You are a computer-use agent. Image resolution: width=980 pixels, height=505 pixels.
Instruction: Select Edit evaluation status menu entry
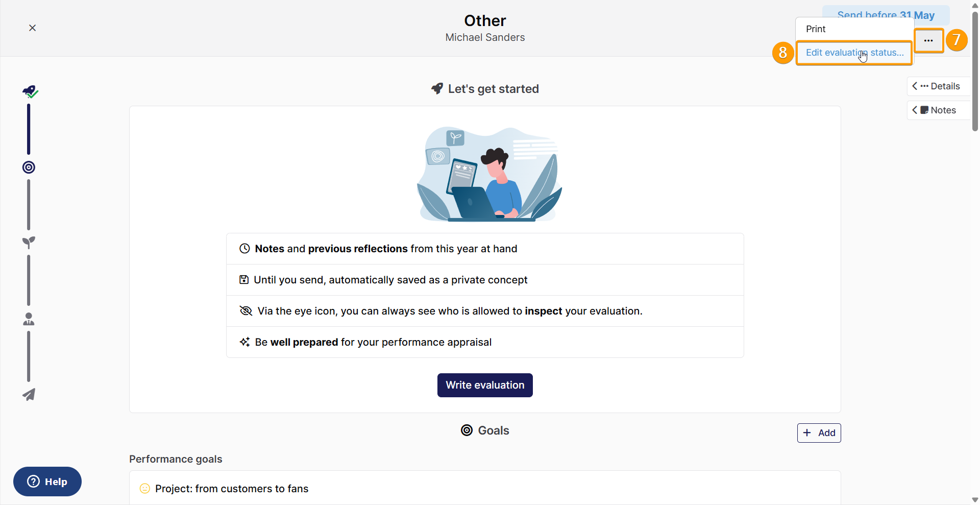(x=854, y=53)
